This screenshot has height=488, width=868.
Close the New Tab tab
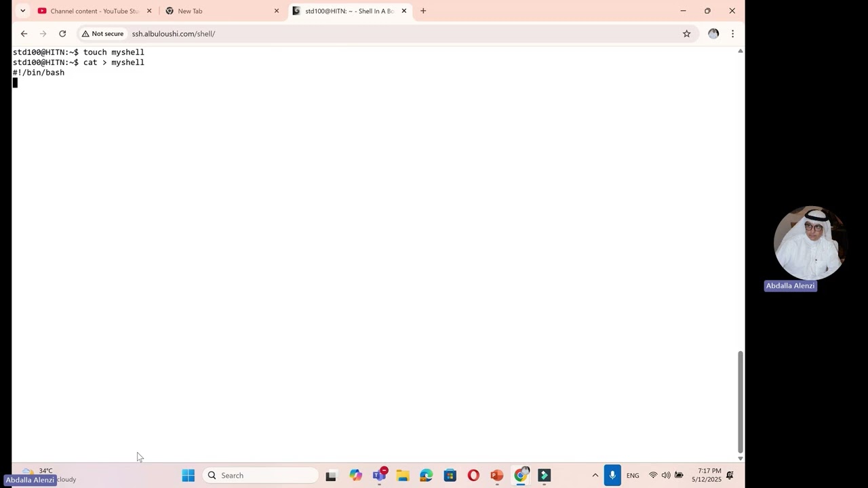coord(277,11)
